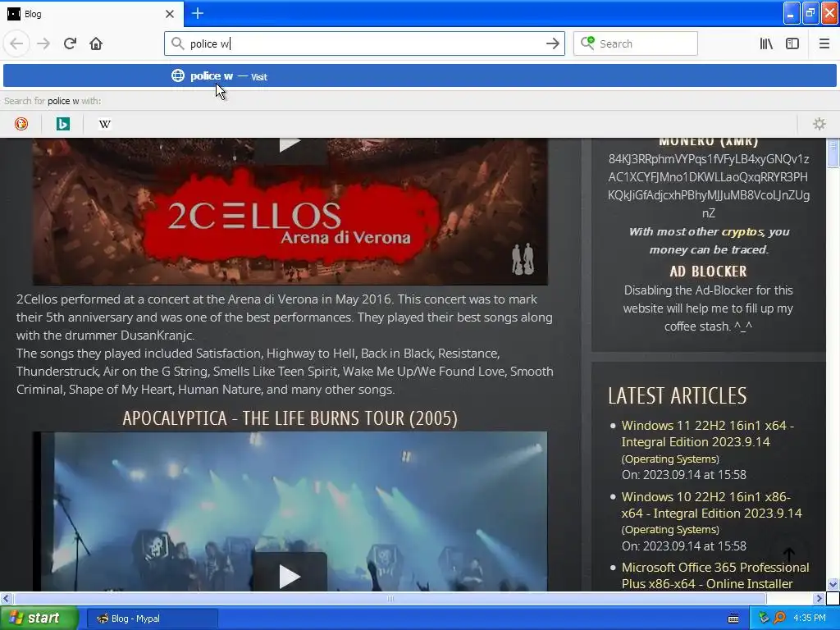Click the green shield system tray icon

tap(764, 619)
